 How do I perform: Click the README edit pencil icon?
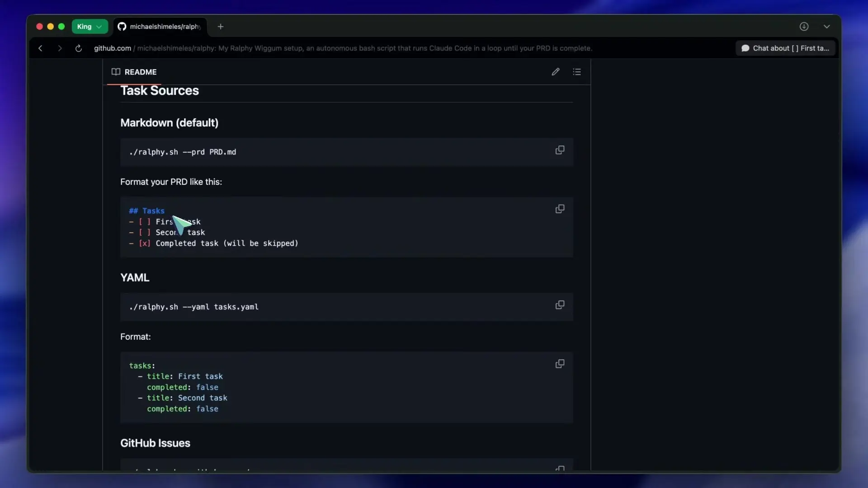point(556,72)
